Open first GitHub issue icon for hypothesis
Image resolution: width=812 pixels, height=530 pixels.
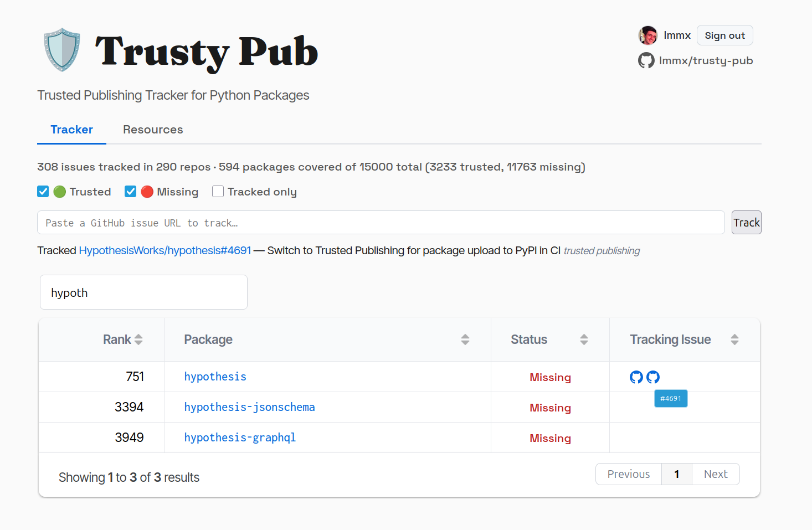point(636,377)
